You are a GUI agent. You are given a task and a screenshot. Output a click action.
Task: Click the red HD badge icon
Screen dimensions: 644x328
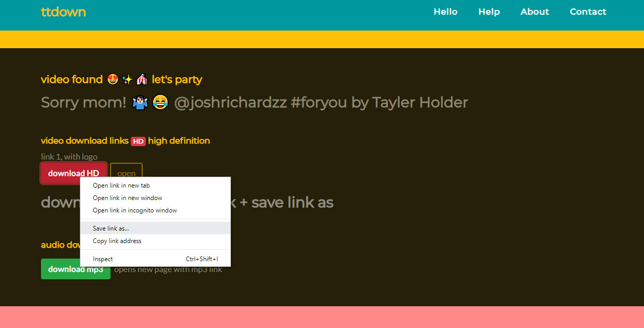(x=138, y=141)
